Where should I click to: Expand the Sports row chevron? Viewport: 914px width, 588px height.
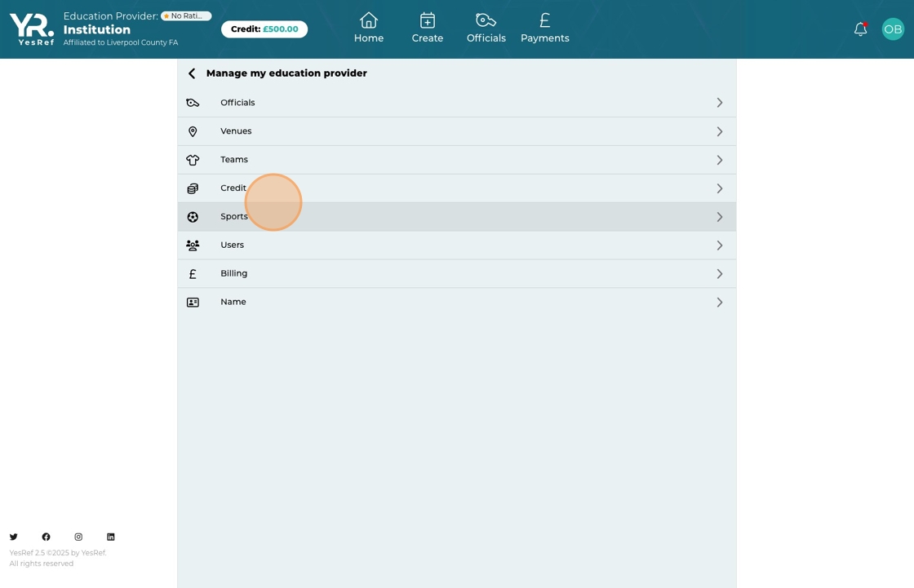[x=719, y=217]
